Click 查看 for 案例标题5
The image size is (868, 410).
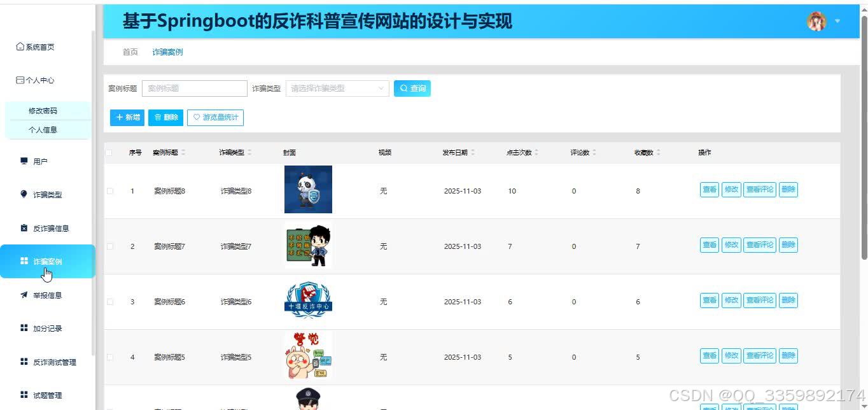[710, 355]
